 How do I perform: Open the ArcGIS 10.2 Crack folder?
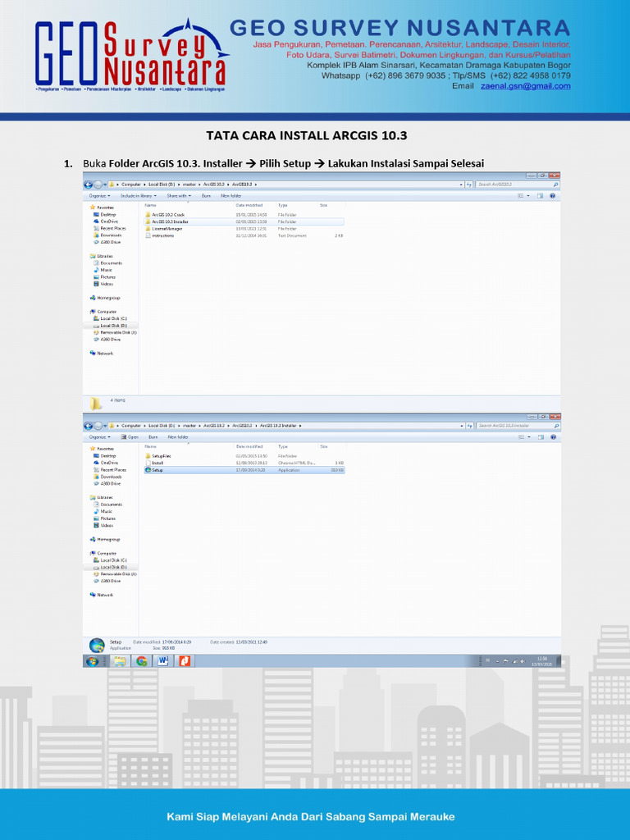click(x=244, y=215)
